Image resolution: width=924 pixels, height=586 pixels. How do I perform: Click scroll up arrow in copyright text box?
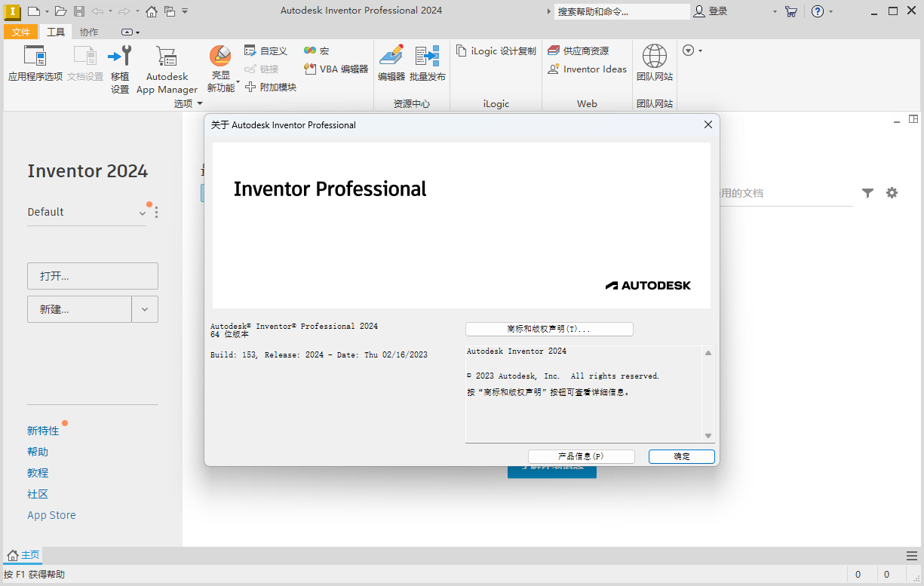point(708,352)
